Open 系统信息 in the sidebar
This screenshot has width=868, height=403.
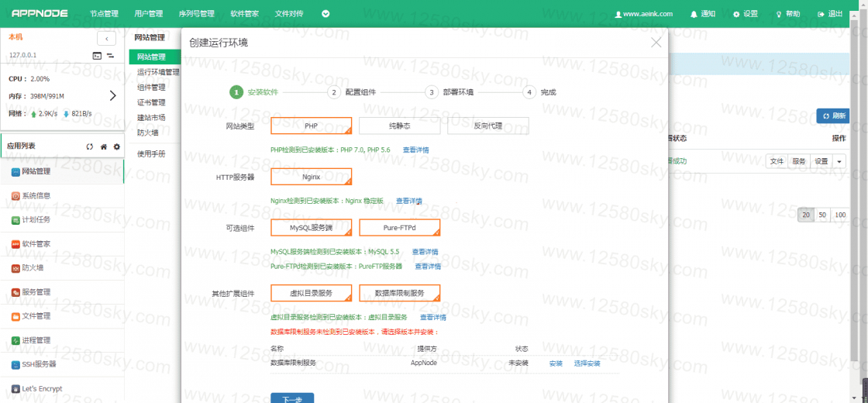(62, 195)
